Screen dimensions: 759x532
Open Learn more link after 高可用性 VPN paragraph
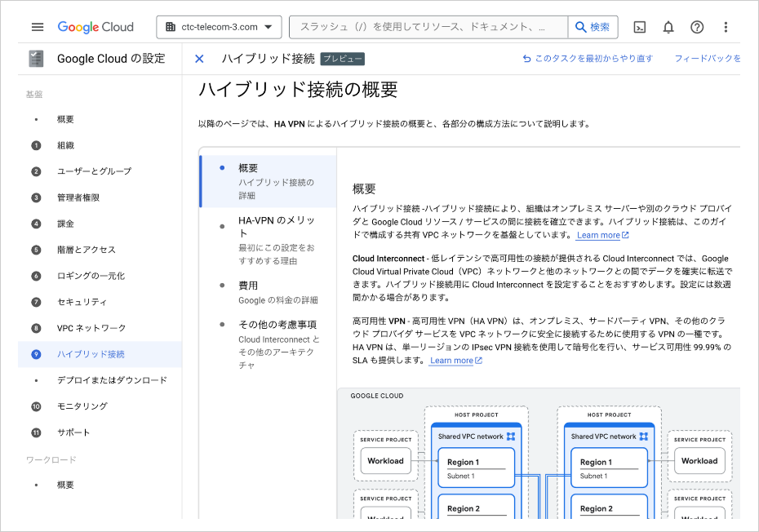[456, 361]
